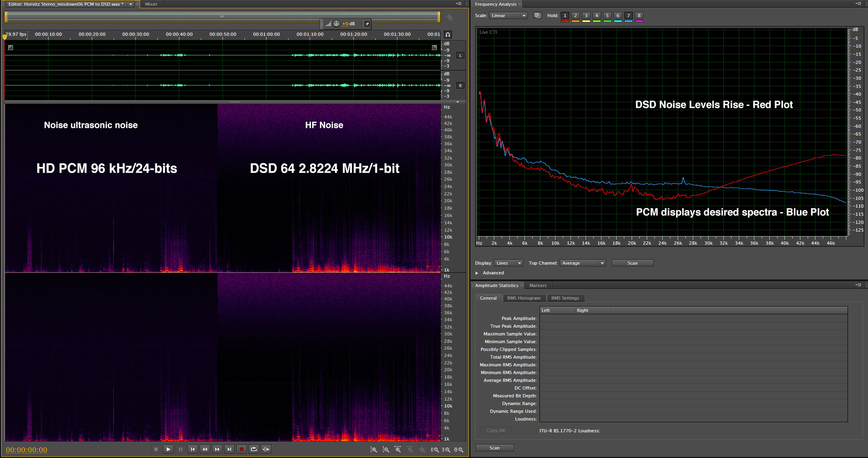
Task: Click the Fast Forward button
Action: [x=217, y=449]
